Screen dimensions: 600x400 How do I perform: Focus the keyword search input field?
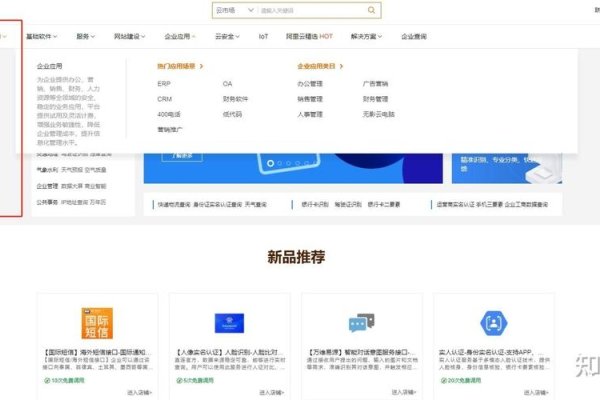[x=312, y=10]
